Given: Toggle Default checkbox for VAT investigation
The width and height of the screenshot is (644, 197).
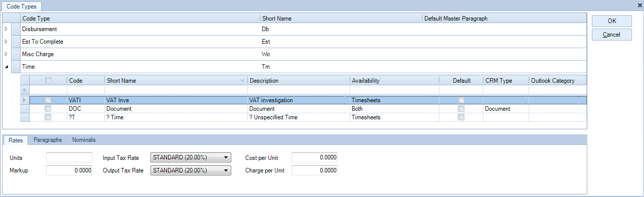Looking at the screenshot, I should (461, 100).
